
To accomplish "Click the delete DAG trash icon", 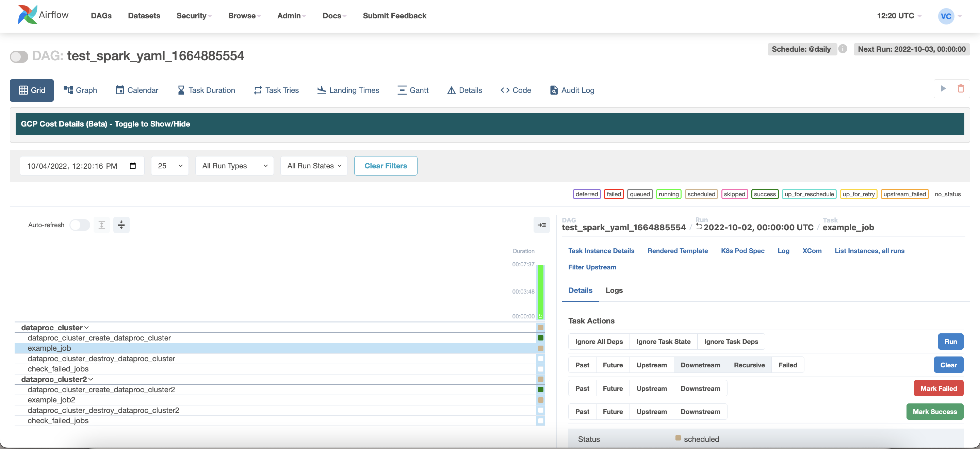I will click(960, 88).
